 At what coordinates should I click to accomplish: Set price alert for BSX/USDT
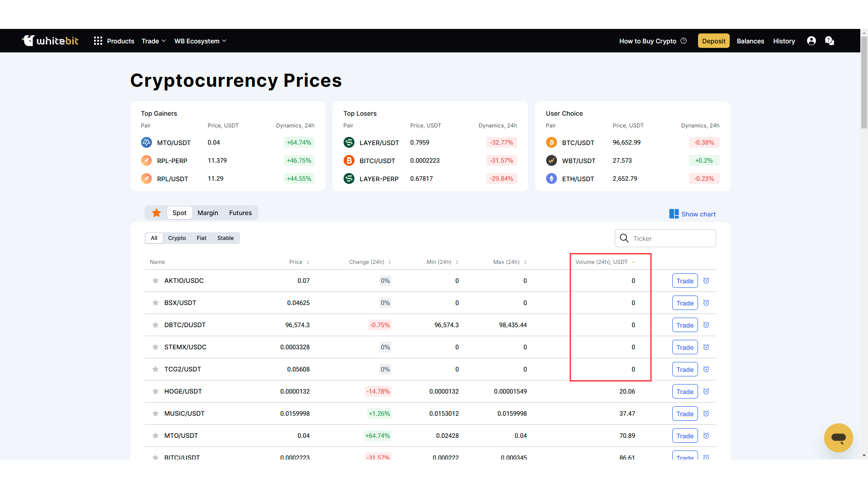pyautogui.click(x=706, y=303)
